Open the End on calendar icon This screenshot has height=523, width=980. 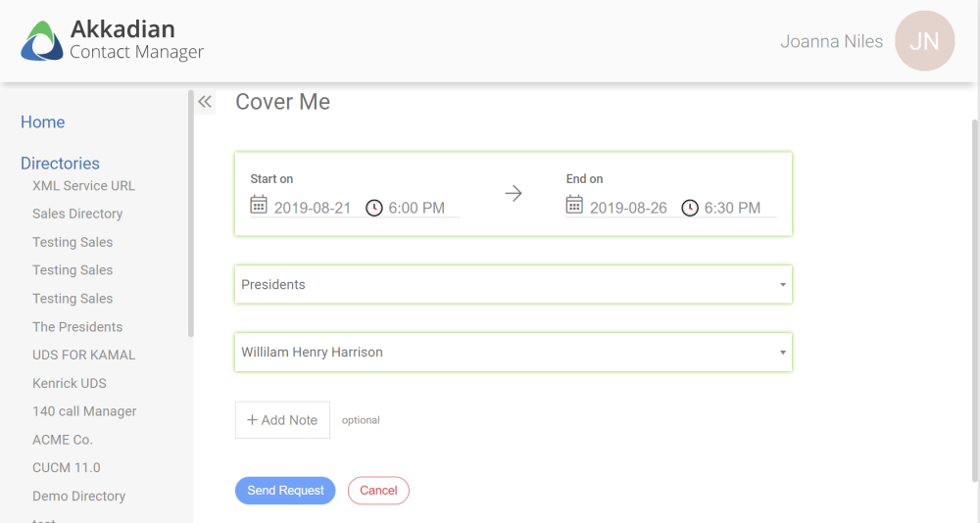(x=574, y=205)
